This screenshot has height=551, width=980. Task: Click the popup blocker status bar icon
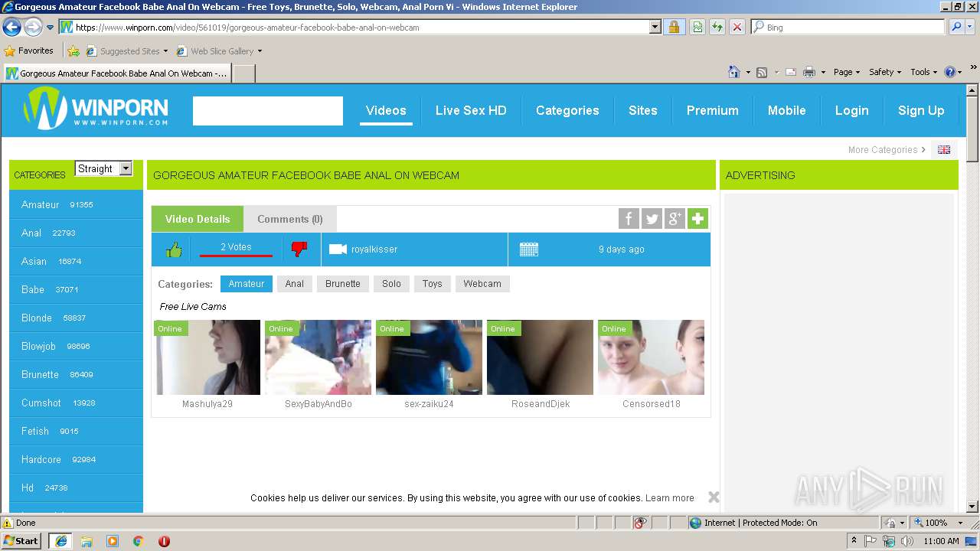coord(641,523)
